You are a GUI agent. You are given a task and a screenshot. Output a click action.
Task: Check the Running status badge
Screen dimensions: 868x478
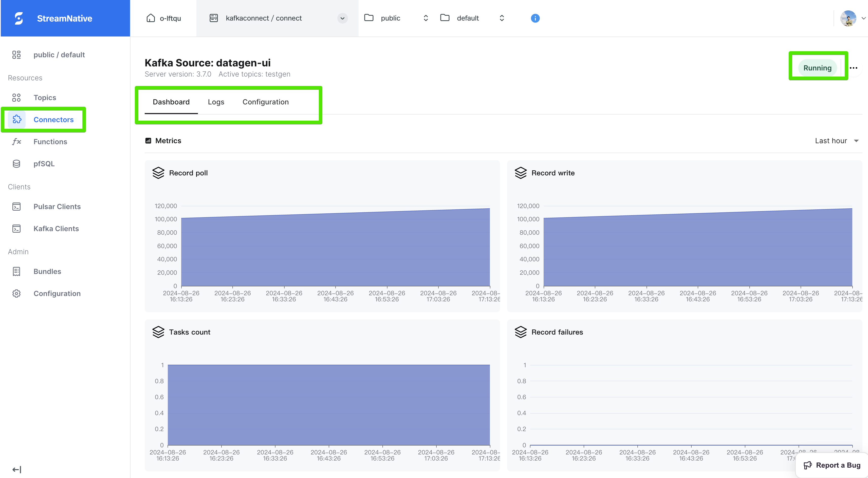818,68
